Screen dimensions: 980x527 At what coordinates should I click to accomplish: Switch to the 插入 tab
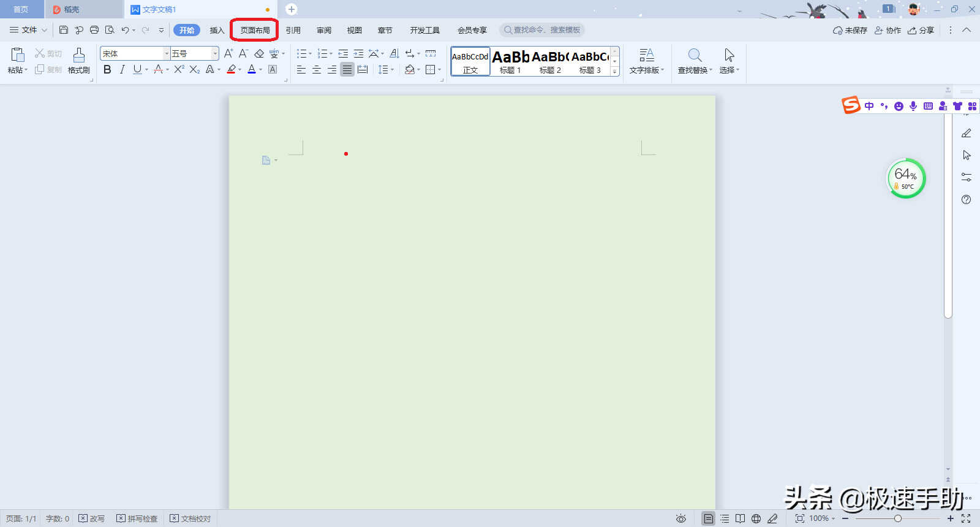click(x=217, y=30)
